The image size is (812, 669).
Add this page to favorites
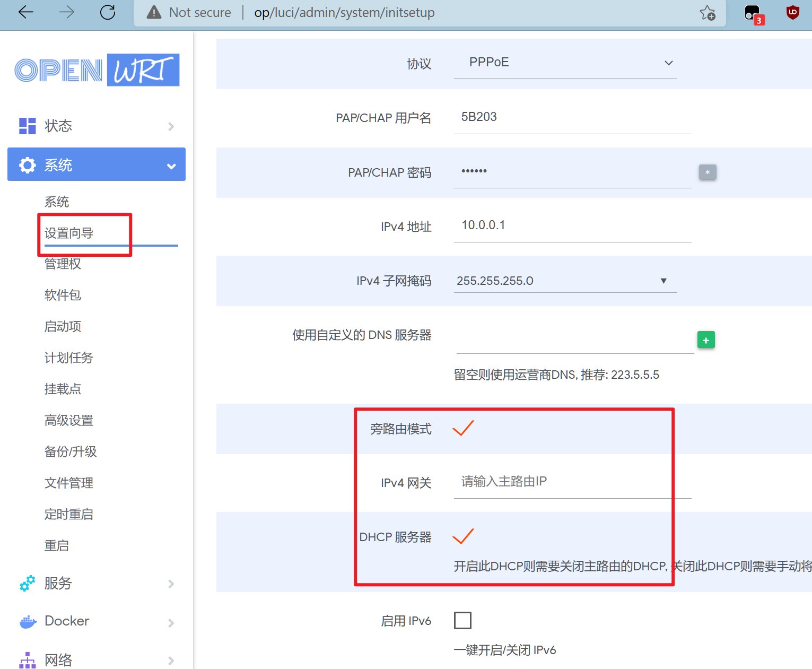pos(708,12)
